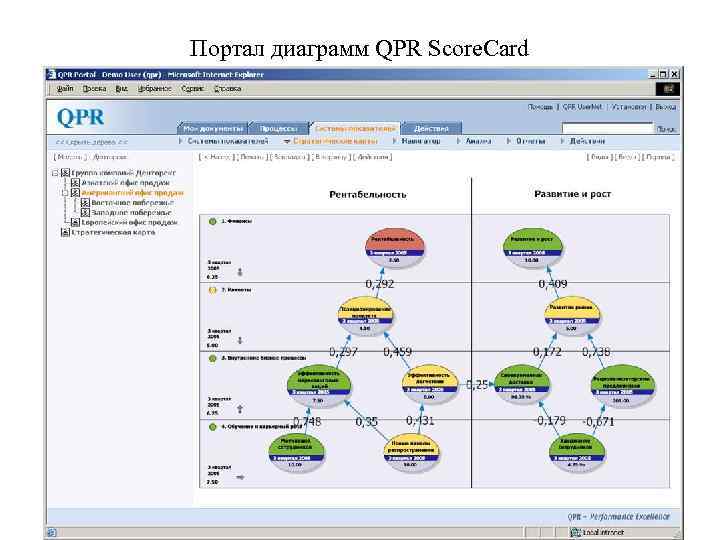
Task: Focus the search input field
Action: (608, 129)
